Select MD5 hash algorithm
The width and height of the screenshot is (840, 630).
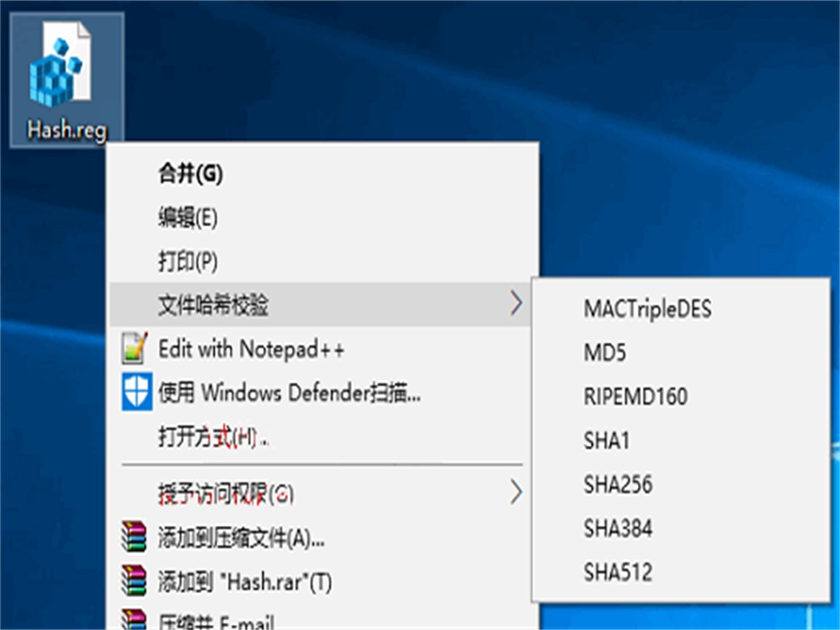(x=604, y=352)
